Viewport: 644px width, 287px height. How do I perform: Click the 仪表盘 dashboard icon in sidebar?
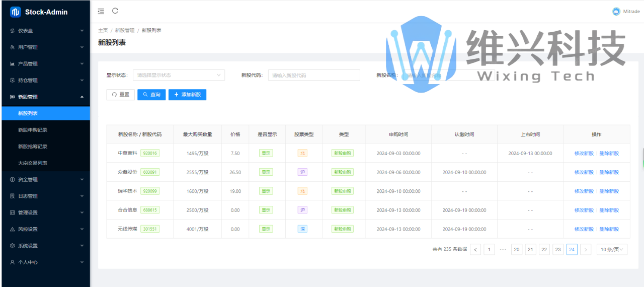point(13,31)
